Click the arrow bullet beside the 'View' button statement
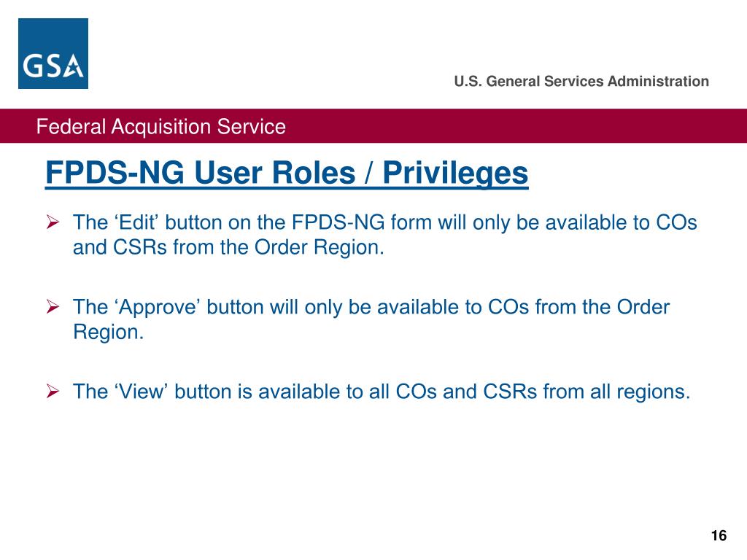 (x=53, y=392)
